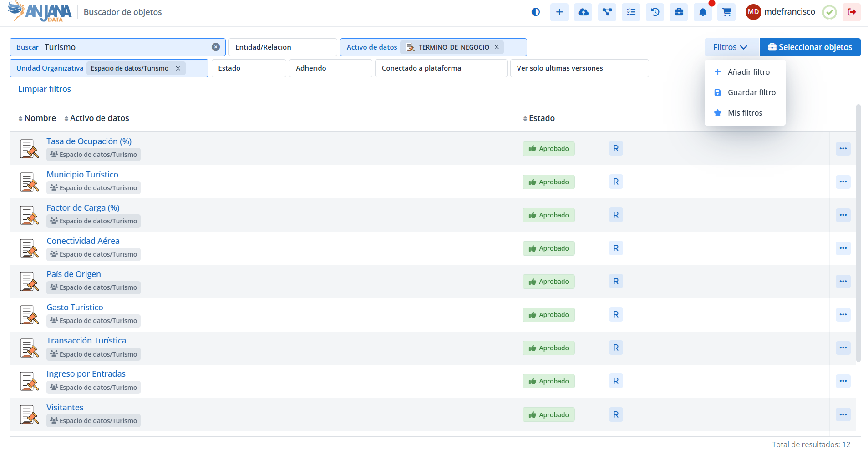Open more options for Tasa de Ocupación
This screenshot has width=868, height=464.
click(x=843, y=149)
